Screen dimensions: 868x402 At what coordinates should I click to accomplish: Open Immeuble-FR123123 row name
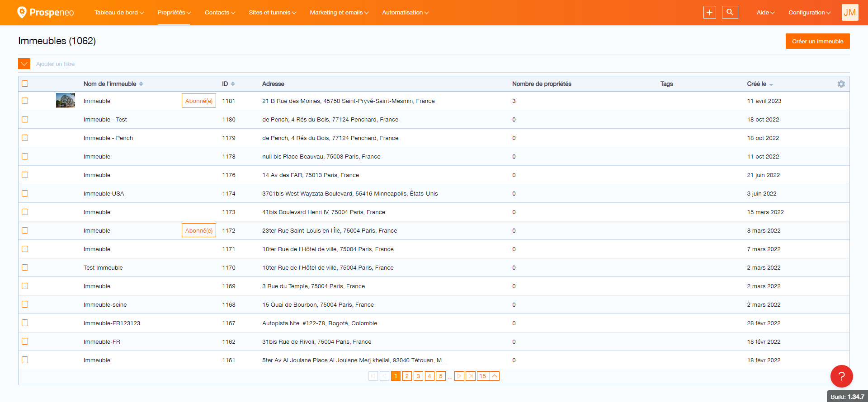(x=112, y=323)
